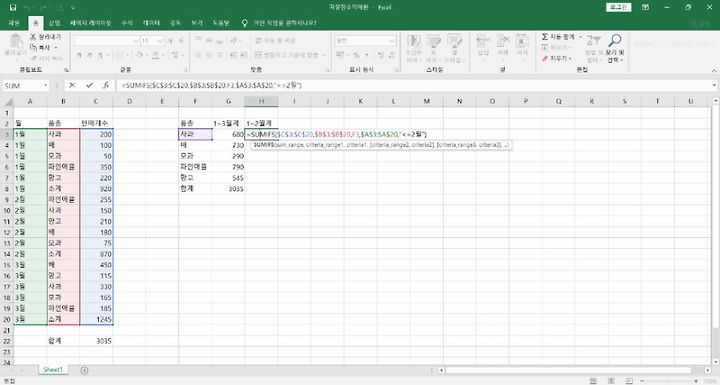Toggle Bold (가) formatting button

[79, 55]
